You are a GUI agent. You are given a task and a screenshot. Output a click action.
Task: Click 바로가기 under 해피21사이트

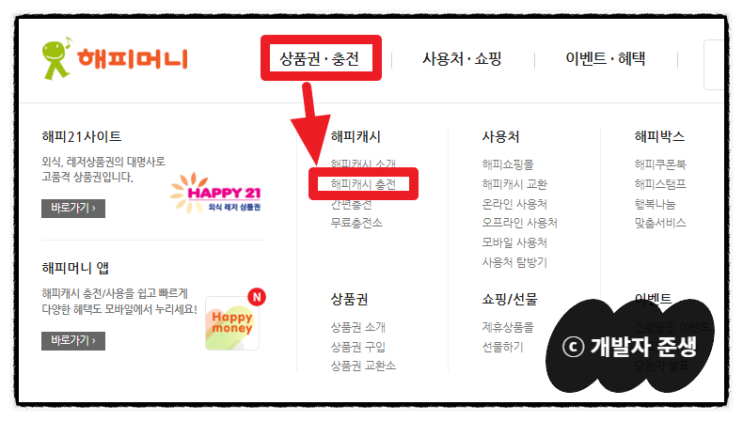[73, 208]
